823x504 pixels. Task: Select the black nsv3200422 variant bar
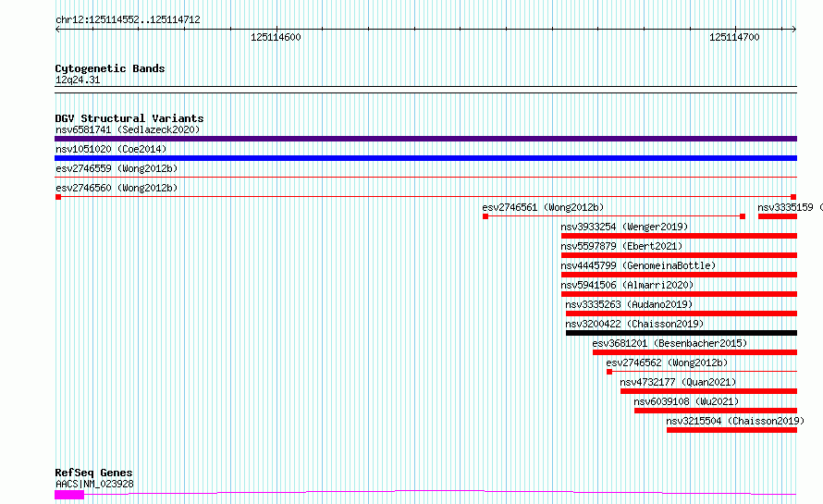click(682, 333)
